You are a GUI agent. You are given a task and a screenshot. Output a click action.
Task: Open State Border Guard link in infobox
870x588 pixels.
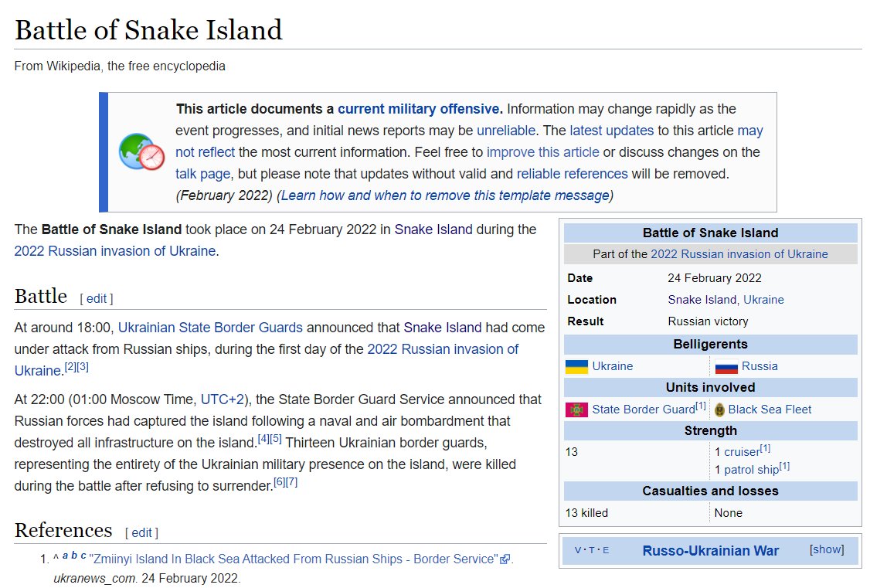tap(644, 410)
